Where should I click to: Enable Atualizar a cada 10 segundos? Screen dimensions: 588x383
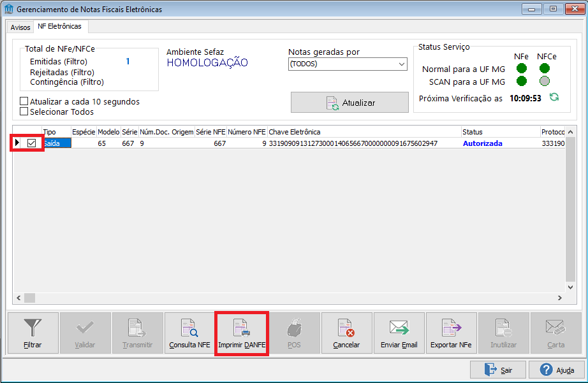[24, 101]
